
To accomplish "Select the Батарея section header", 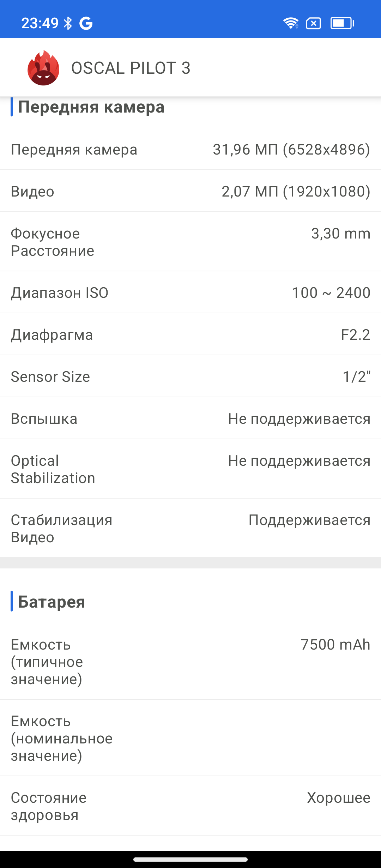I will click(52, 602).
